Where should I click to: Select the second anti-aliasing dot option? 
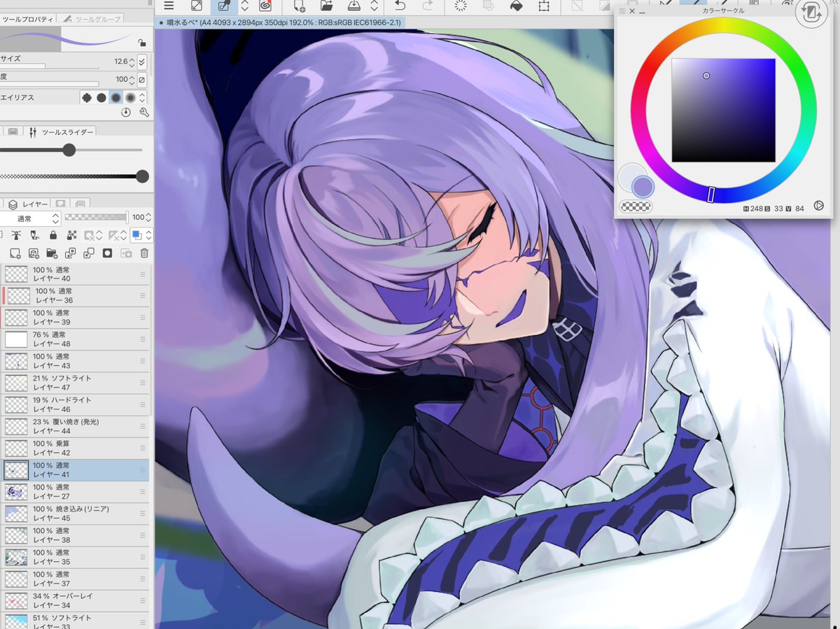point(101,98)
